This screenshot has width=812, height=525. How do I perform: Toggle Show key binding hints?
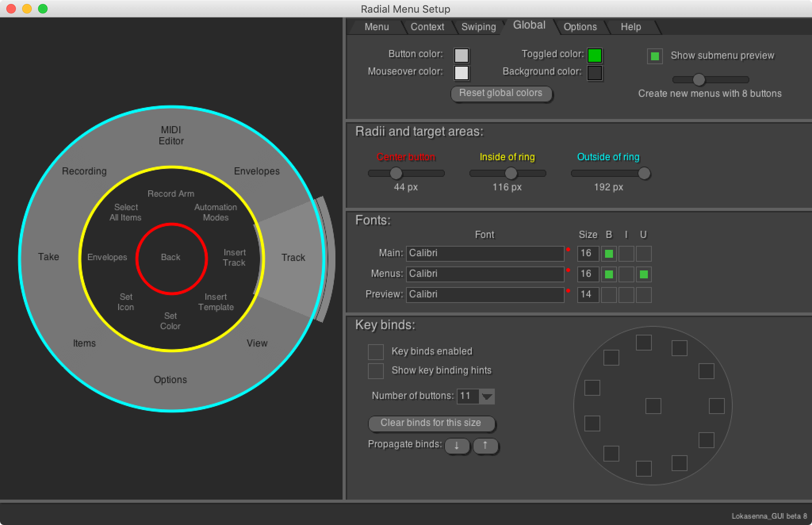[x=376, y=371]
